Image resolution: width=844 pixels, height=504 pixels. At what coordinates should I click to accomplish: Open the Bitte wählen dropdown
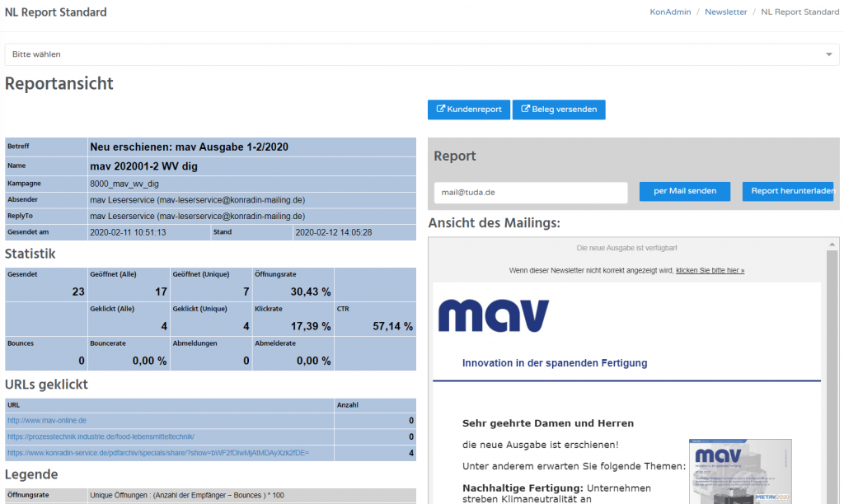412,54
